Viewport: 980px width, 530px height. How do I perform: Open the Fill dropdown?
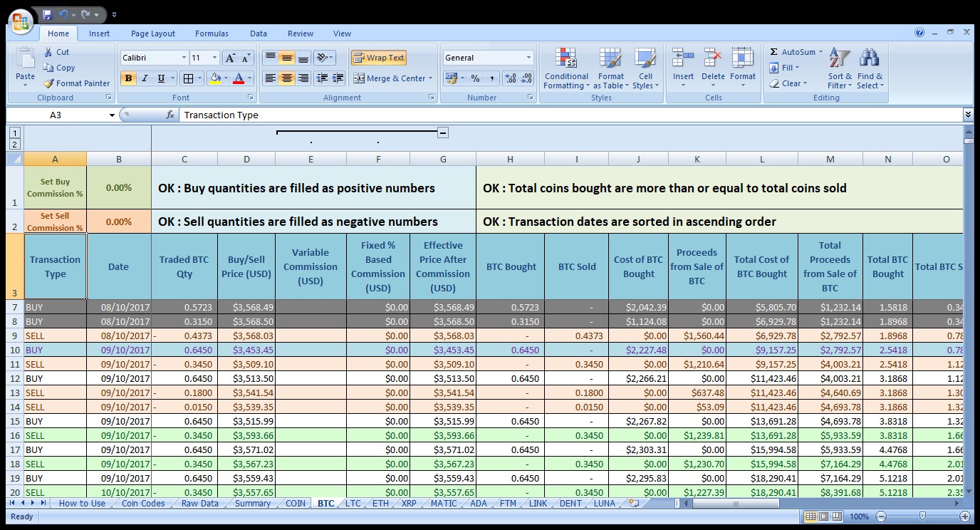(x=784, y=68)
